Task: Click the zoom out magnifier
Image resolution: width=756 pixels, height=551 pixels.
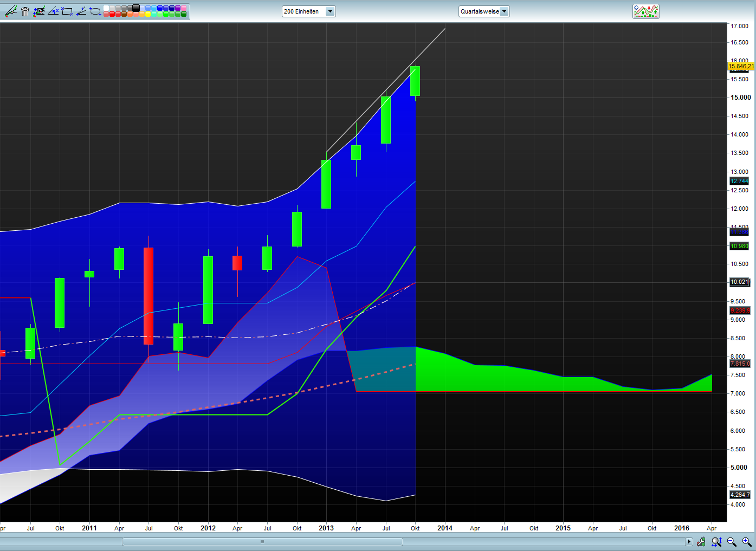Action: [x=732, y=542]
